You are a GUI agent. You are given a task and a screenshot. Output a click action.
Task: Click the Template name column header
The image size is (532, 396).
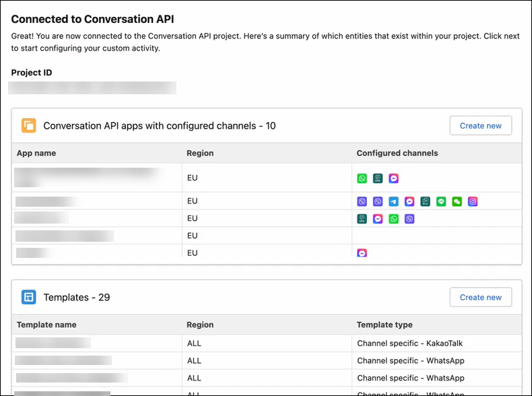tap(46, 325)
